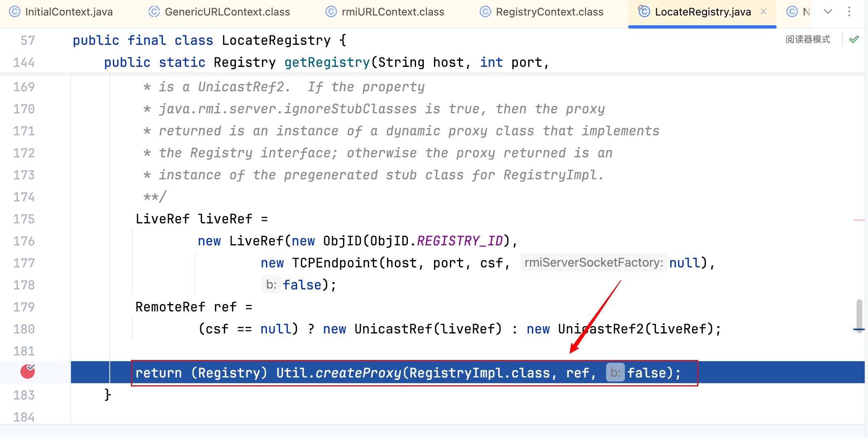Show the hidden tabs dropdown chevron
868x437 pixels.
(x=828, y=12)
